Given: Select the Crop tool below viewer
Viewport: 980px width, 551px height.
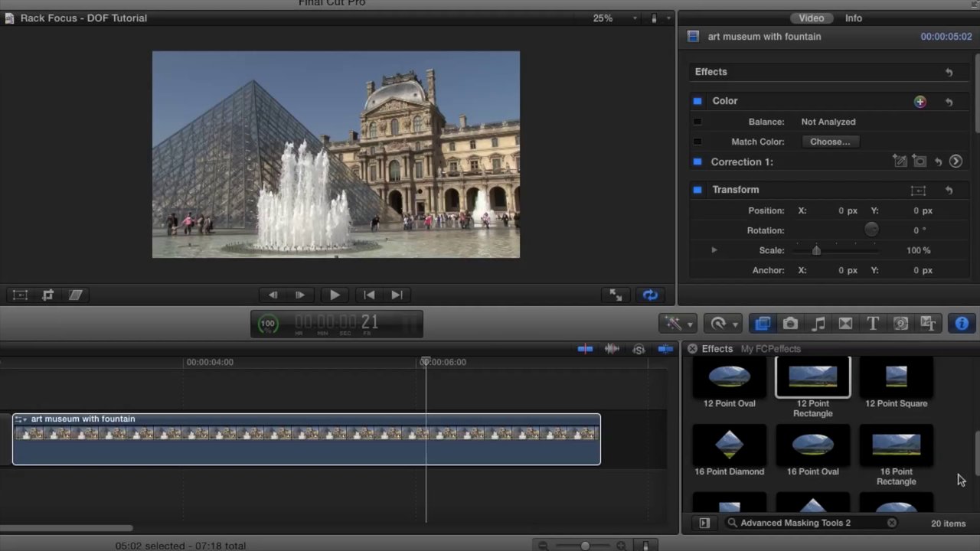Looking at the screenshot, I should coord(47,295).
